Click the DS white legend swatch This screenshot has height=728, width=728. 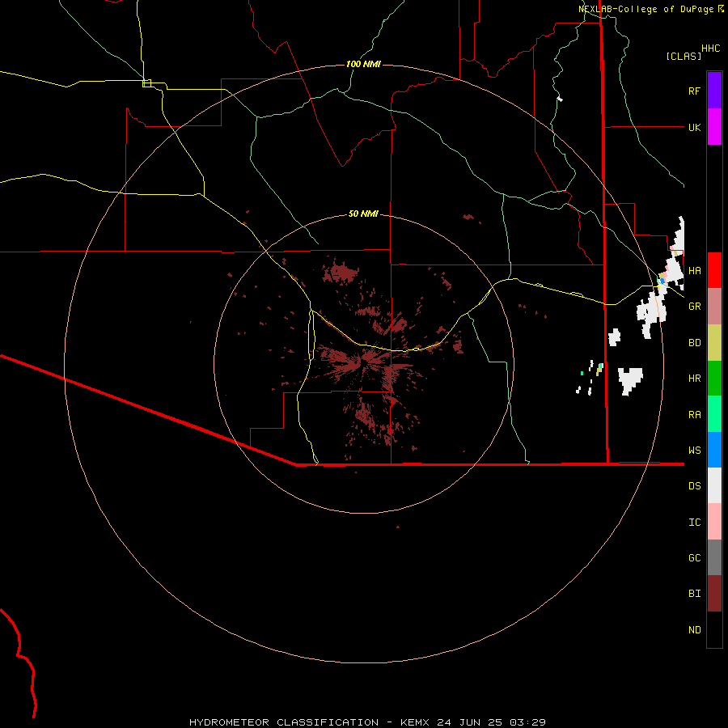tap(714, 485)
